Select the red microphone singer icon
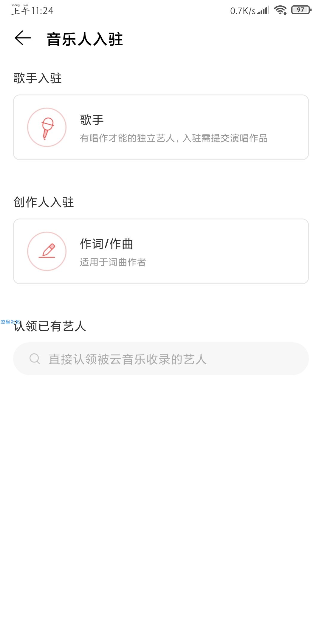The height and width of the screenshot is (644, 322). pyautogui.click(x=47, y=127)
